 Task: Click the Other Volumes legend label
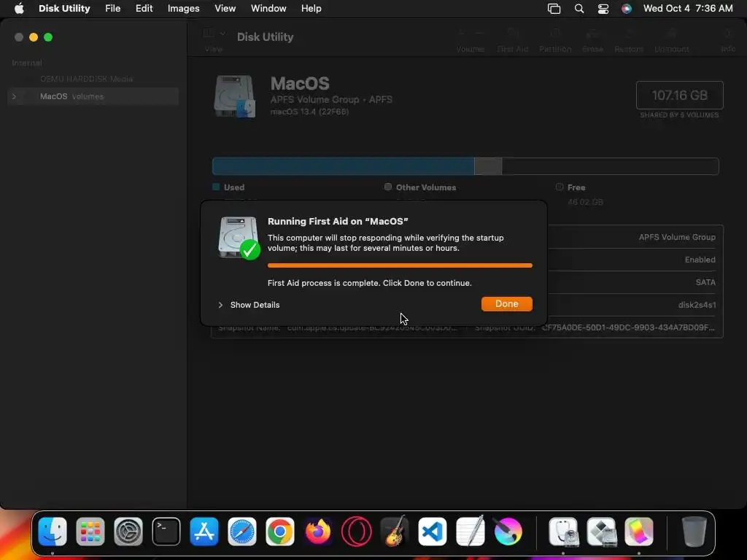point(426,187)
